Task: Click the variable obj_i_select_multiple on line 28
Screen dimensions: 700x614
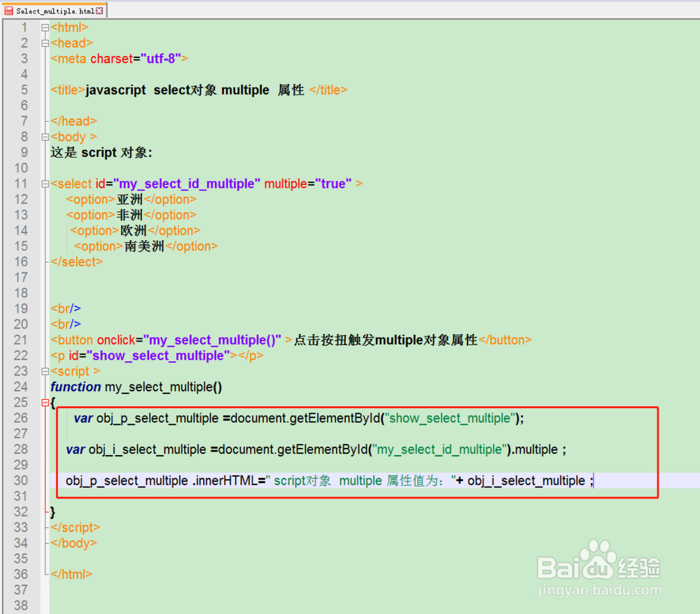Action: (147, 449)
